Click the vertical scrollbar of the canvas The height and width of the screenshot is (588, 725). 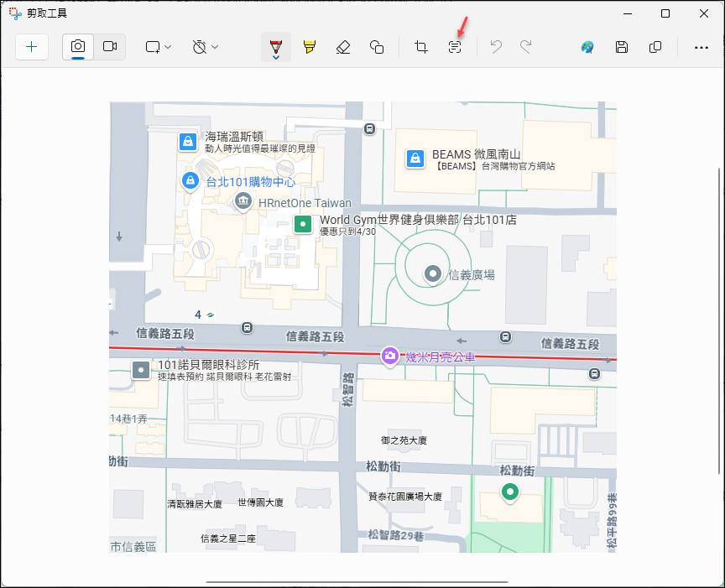coord(719,320)
